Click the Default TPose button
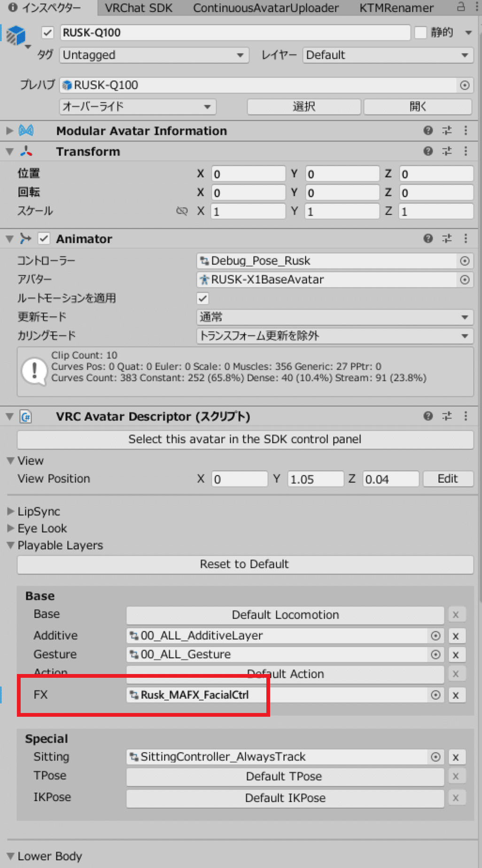482x868 pixels. (285, 776)
